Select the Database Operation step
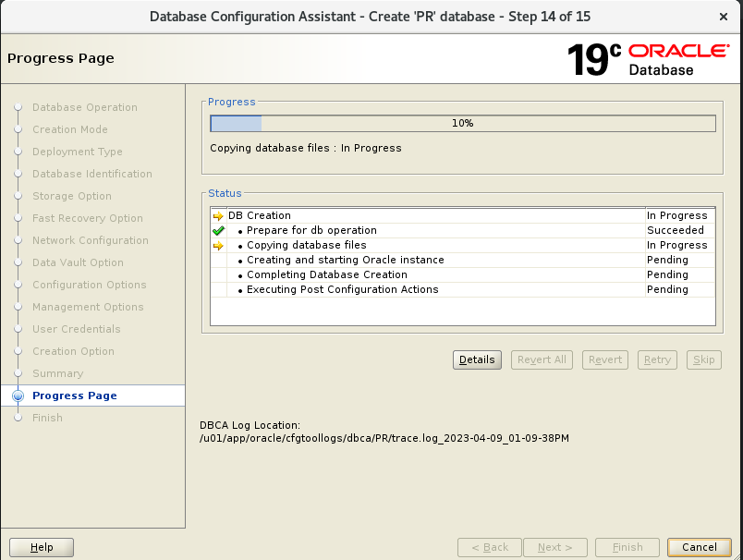This screenshot has height=560, width=743. tap(85, 107)
